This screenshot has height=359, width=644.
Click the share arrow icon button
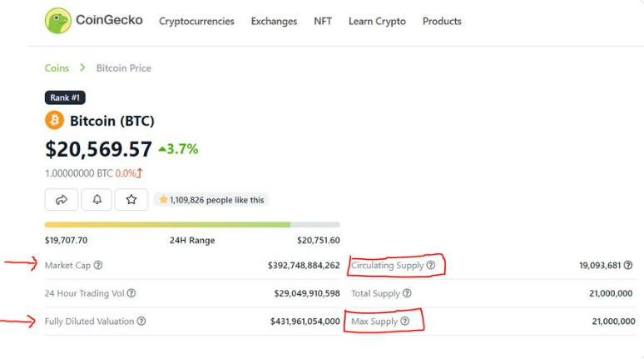coord(62,199)
